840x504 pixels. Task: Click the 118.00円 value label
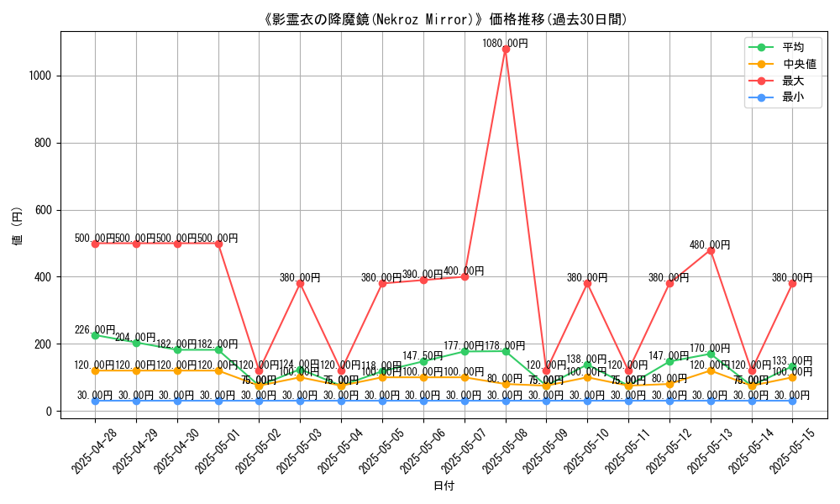(381, 365)
